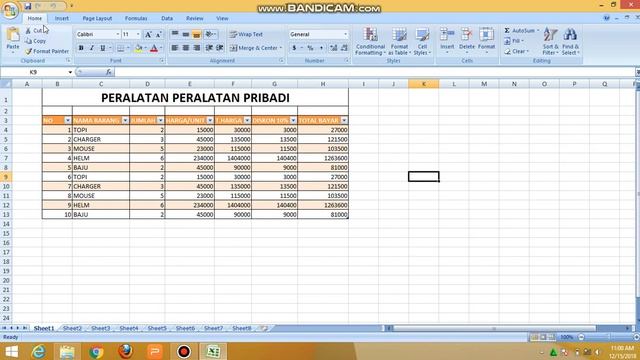Open Firefox from the taskbar
This screenshot has width=640, height=360.
(x=126, y=351)
